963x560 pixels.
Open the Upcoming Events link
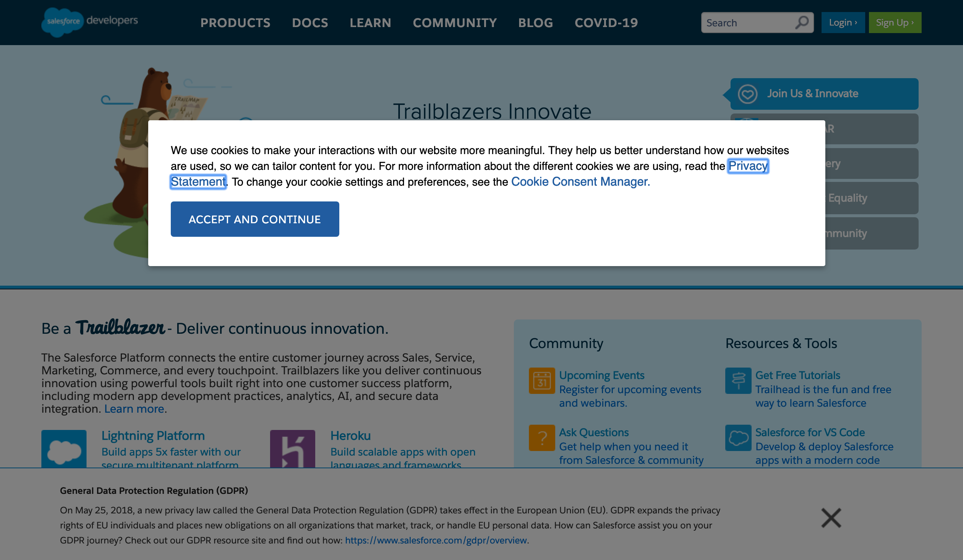click(x=601, y=375)
